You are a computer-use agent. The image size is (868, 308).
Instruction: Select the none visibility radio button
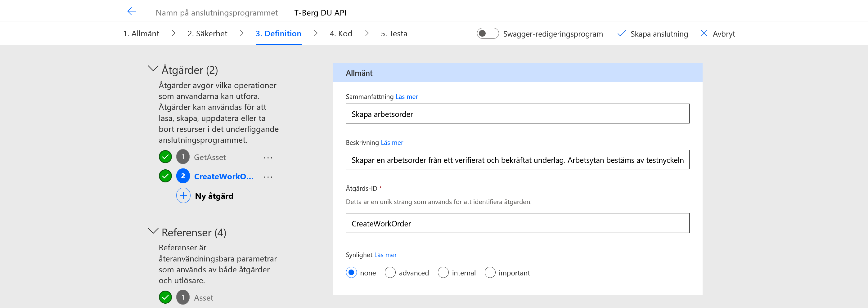point(351,272)
